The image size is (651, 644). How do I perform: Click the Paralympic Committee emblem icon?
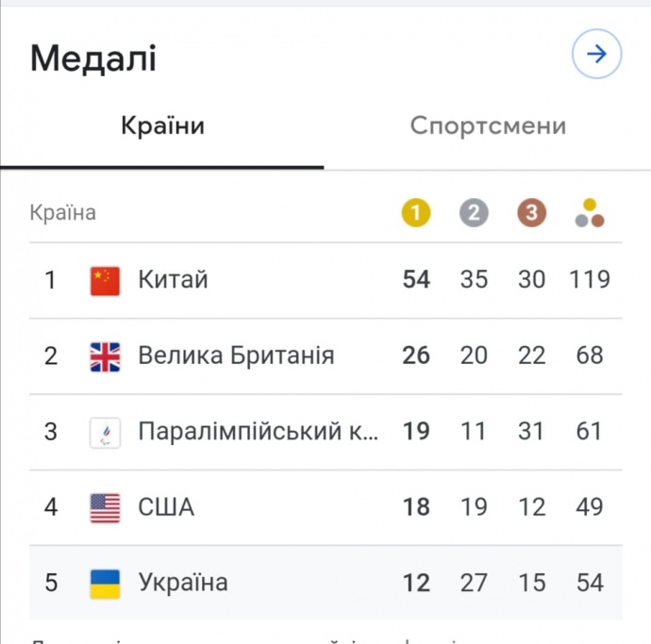(105, 432)
